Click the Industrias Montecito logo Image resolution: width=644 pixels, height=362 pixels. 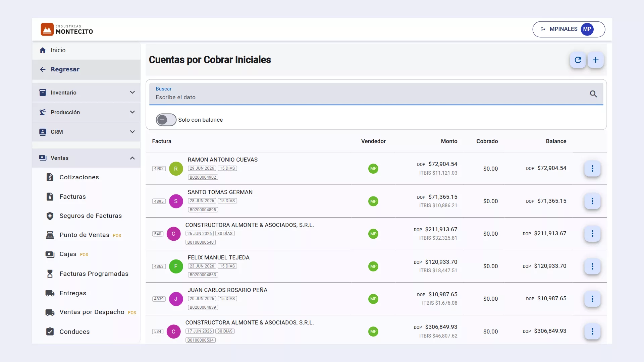click(67, 29)
